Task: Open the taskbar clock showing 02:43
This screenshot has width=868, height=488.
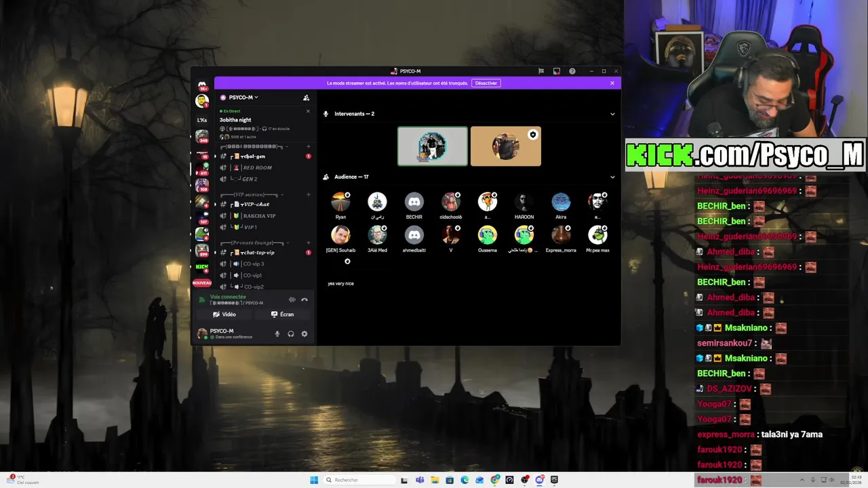Action: coord(851,480)
